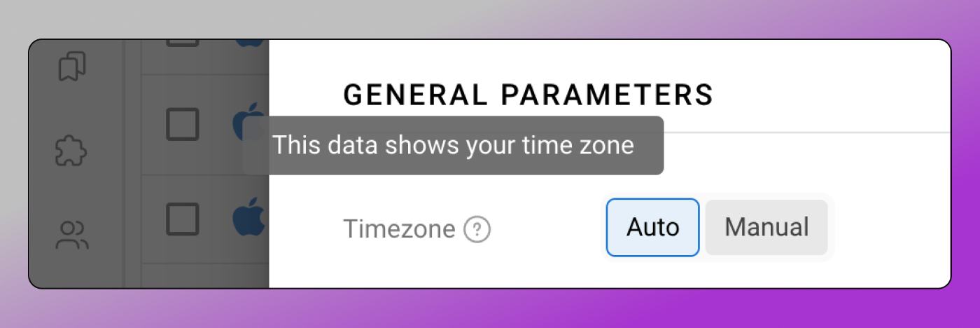Tick the checkbox in the lower table row
980x328 pixels.
coord(183,219)
